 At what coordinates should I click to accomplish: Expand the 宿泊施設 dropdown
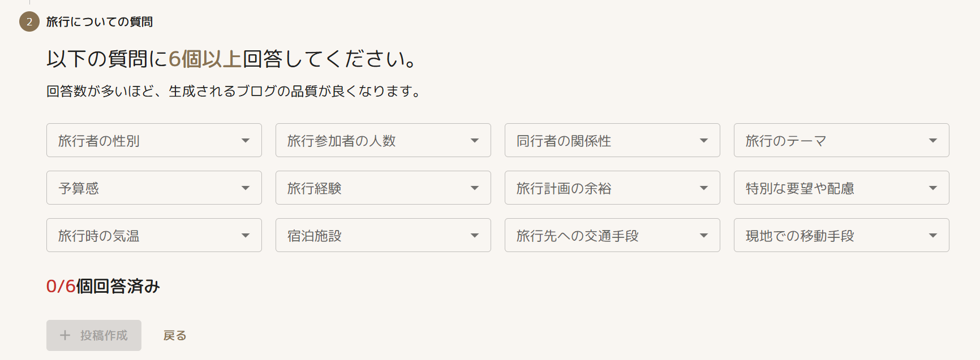pos(383,235)
